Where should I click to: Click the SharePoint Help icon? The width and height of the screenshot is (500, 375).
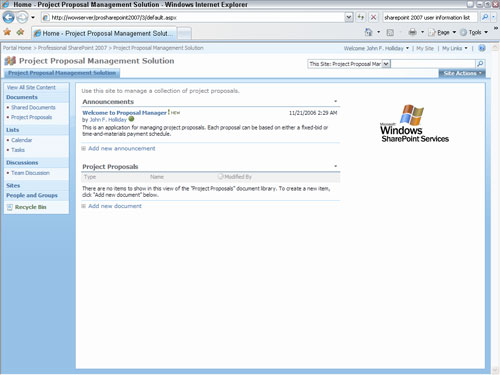(482, 48)
